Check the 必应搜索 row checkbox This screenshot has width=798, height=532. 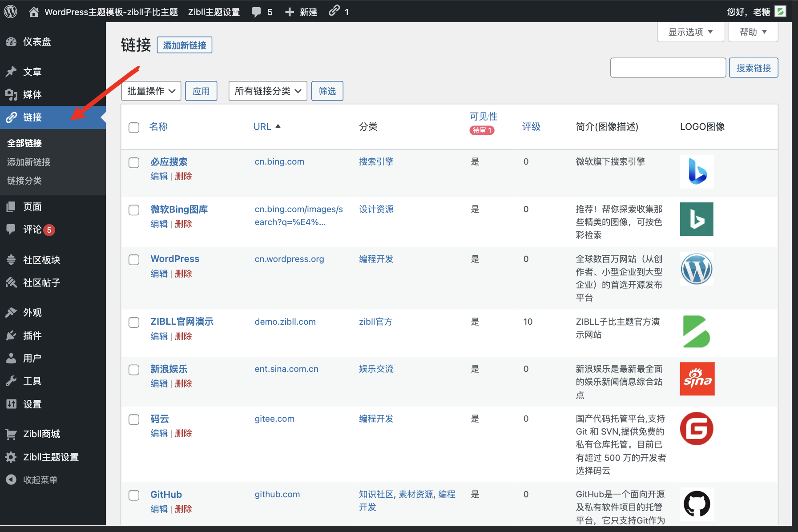pyautogui.click(x=134, y=163)
